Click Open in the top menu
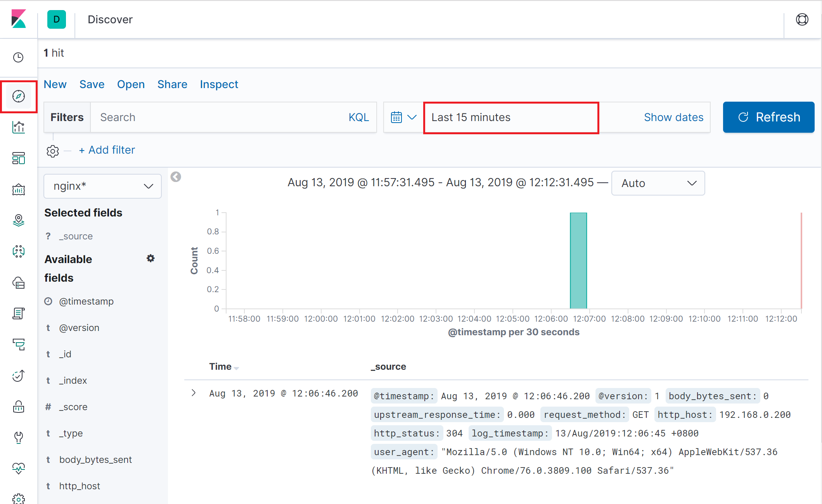The width and height of the screenshot is (822, 504). pos(131,84)
